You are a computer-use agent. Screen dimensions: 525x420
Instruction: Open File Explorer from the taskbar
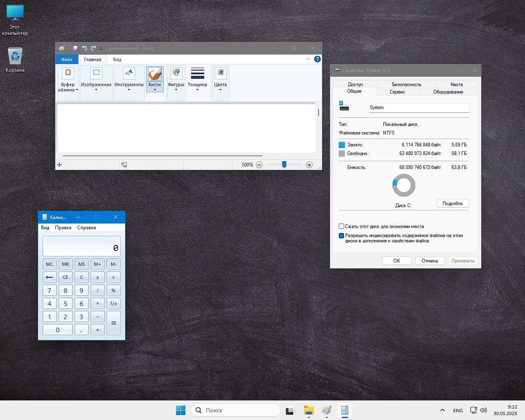[x=308, y=410]
